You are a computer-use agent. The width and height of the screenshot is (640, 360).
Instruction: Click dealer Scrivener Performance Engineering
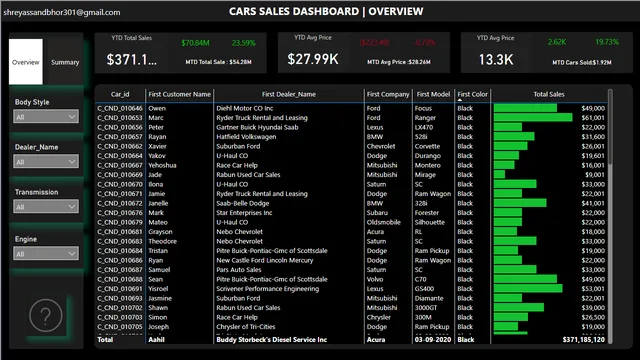268,289
